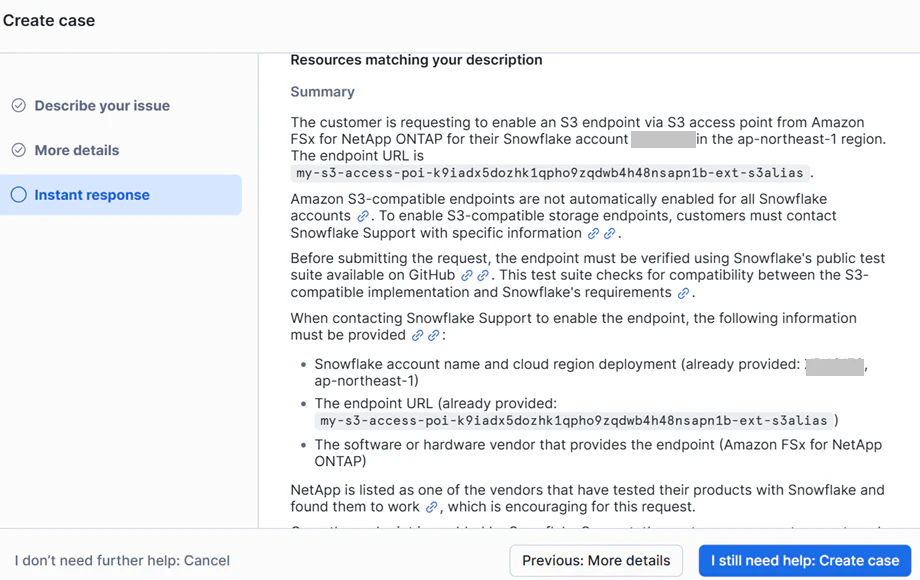Click first link icon after 'GitHub'

coord(467,276)
